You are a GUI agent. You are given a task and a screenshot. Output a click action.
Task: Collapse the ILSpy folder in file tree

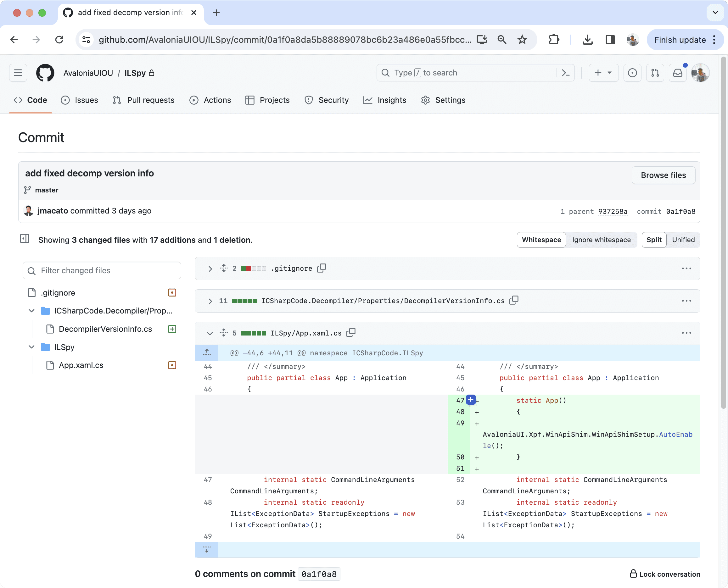(x=31, y=347)
